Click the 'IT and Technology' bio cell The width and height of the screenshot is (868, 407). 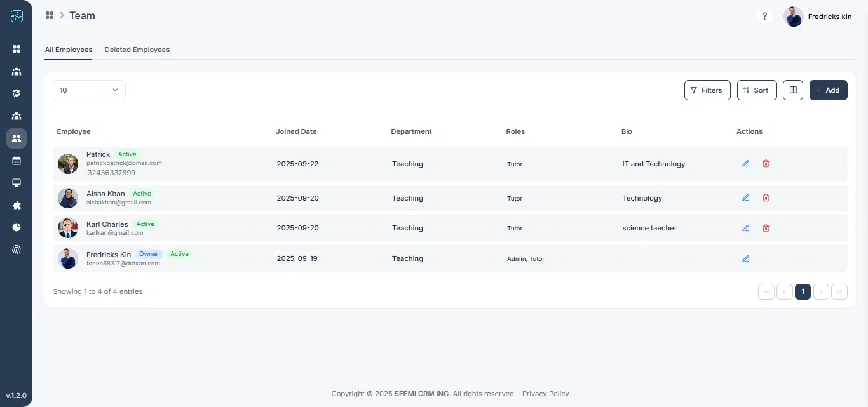coord(654,164)
